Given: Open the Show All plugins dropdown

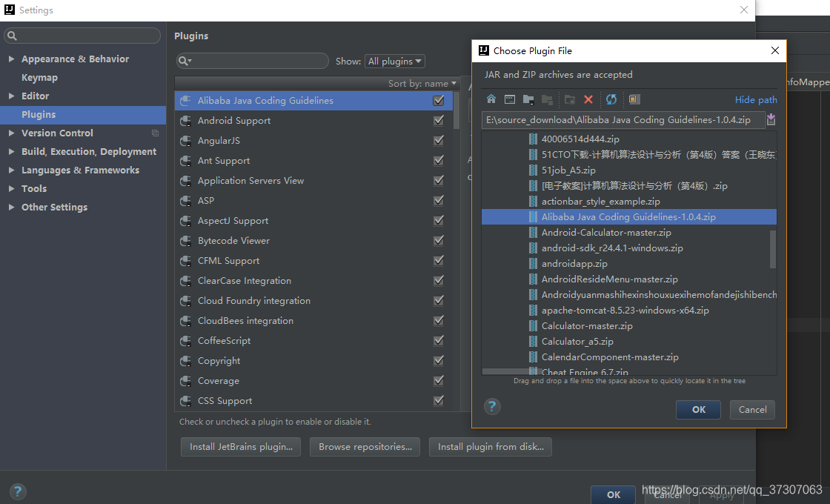Looking at the screenshot, I should (x=395, y=62).
